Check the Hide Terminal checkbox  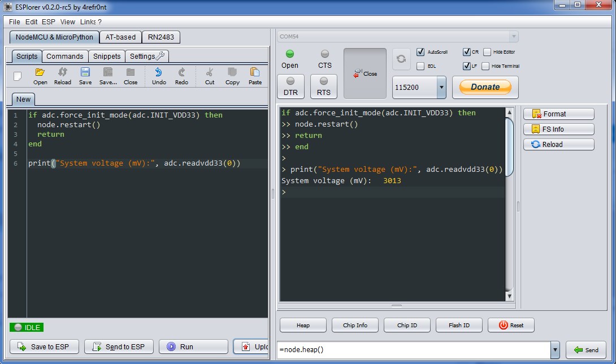tap(485, 66)
